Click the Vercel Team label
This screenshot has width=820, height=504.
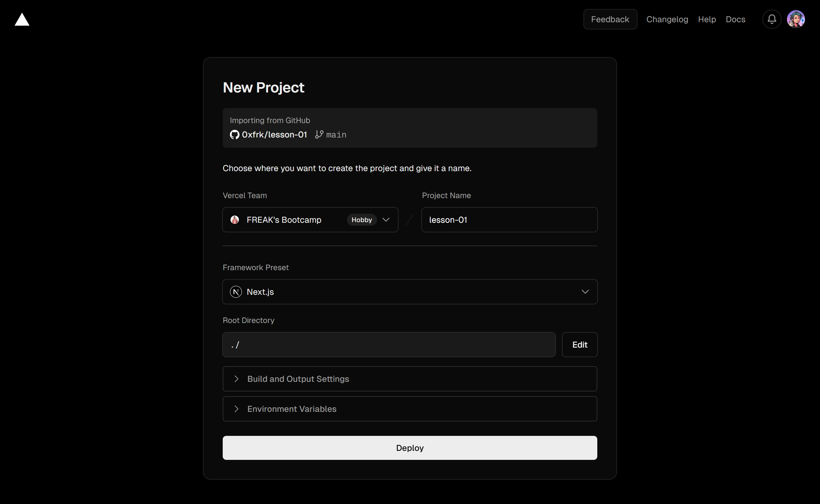245,195
